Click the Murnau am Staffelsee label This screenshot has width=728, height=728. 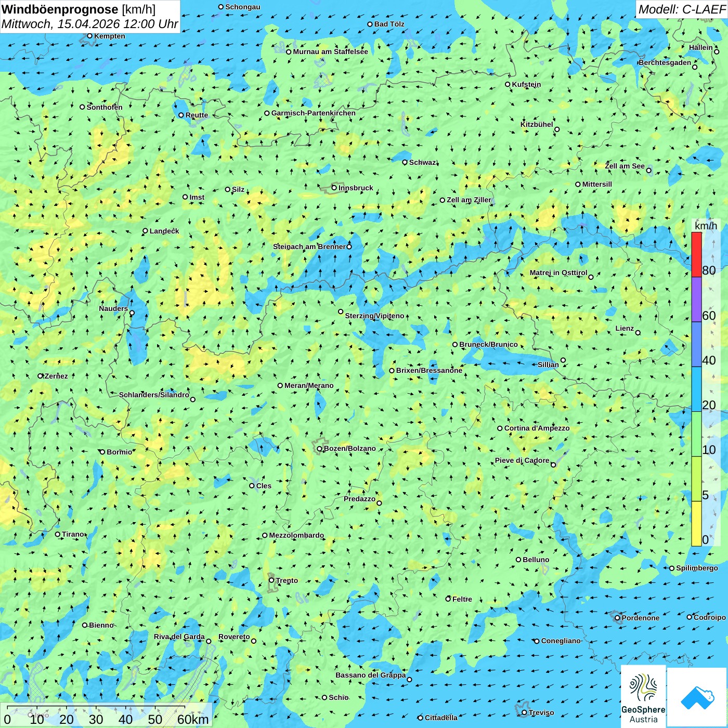pos(330,51)
